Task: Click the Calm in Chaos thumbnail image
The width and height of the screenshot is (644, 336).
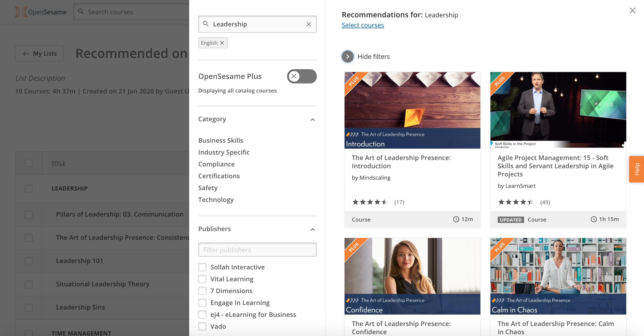Action: (x=558, y=276)
